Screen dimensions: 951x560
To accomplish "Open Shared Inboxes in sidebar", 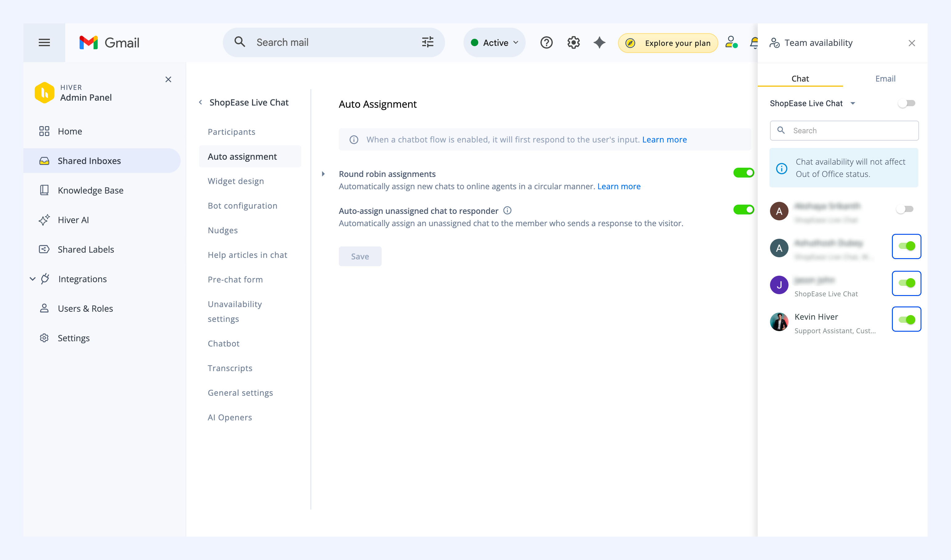I will coord(102,161).
